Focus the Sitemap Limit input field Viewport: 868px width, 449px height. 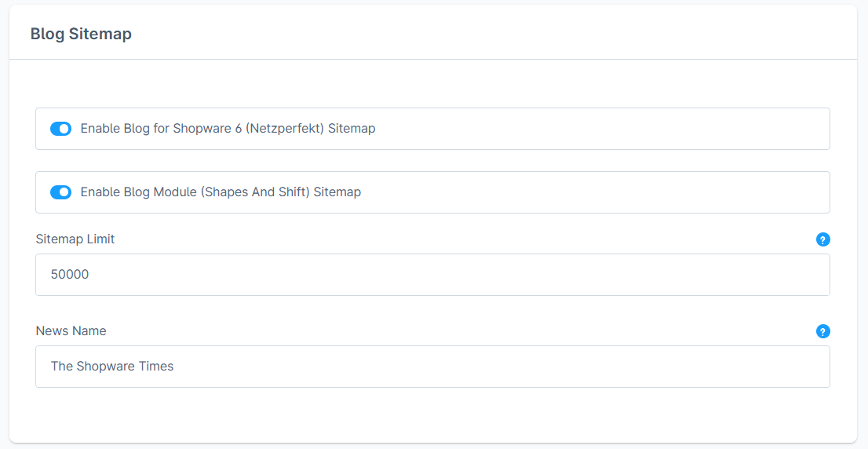tap(432, 275)
